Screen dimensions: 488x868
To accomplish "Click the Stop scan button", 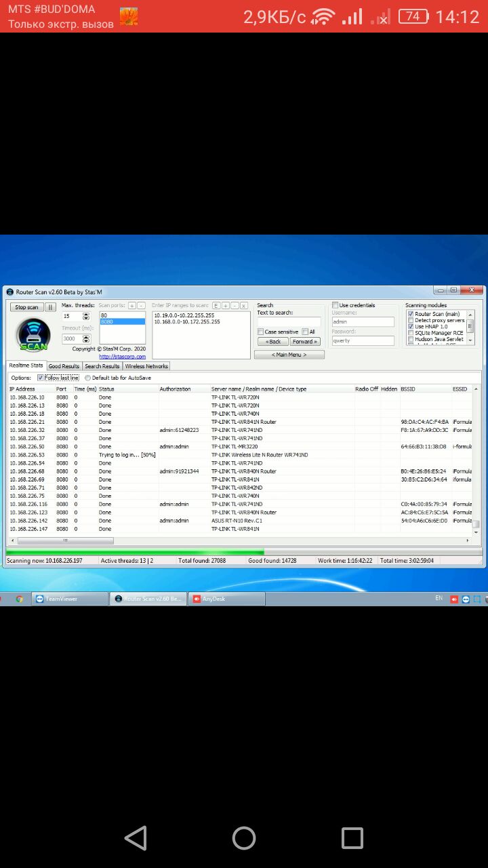I will (x=27, y=307).
